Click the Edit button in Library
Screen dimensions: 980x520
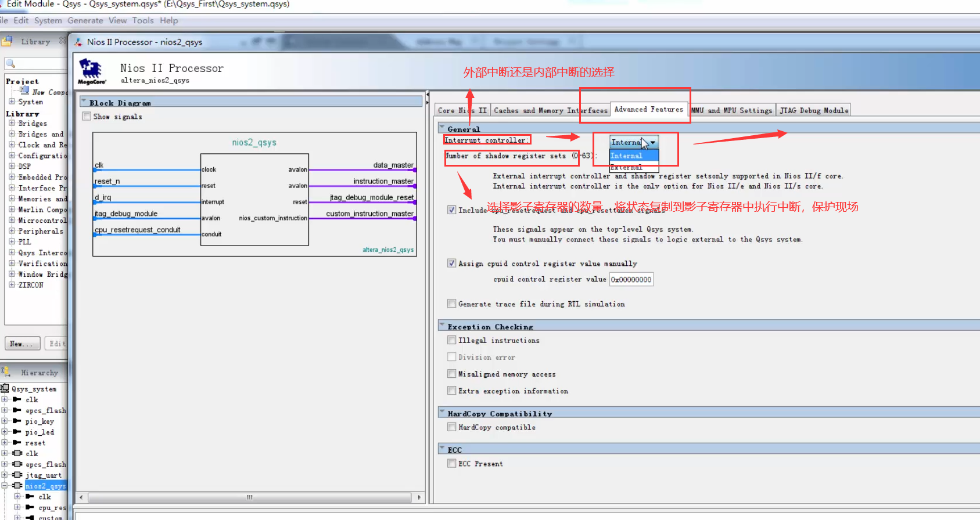pos(56,344)
